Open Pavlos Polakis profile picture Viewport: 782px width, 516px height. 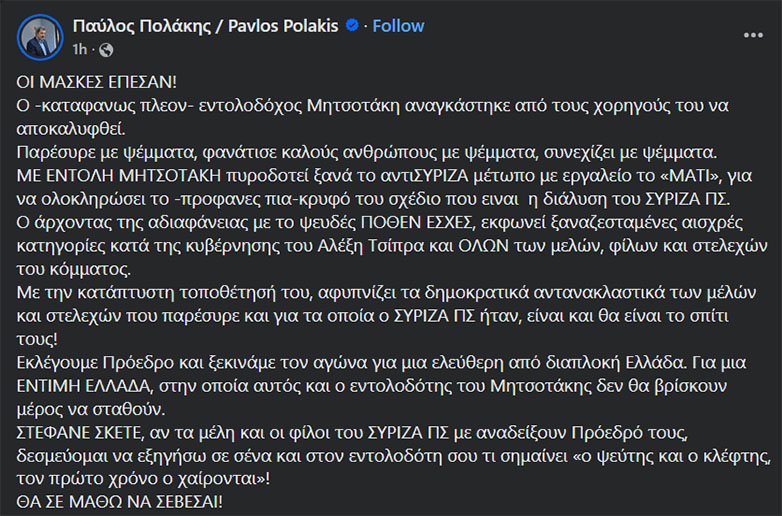[39, 35]
